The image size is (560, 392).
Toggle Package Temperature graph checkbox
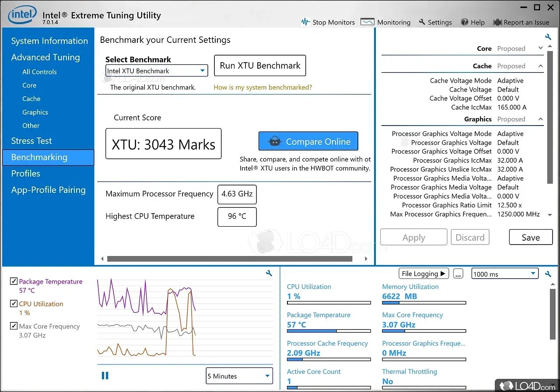click(14, 281)
